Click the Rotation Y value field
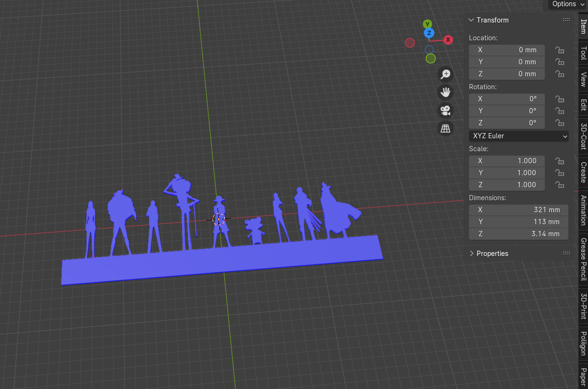 coord(507,111)
